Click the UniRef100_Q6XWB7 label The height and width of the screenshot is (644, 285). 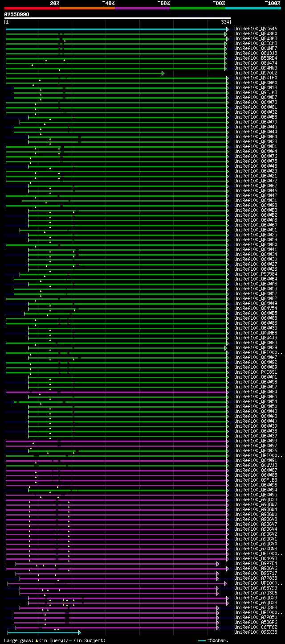(x=256, y=98)
